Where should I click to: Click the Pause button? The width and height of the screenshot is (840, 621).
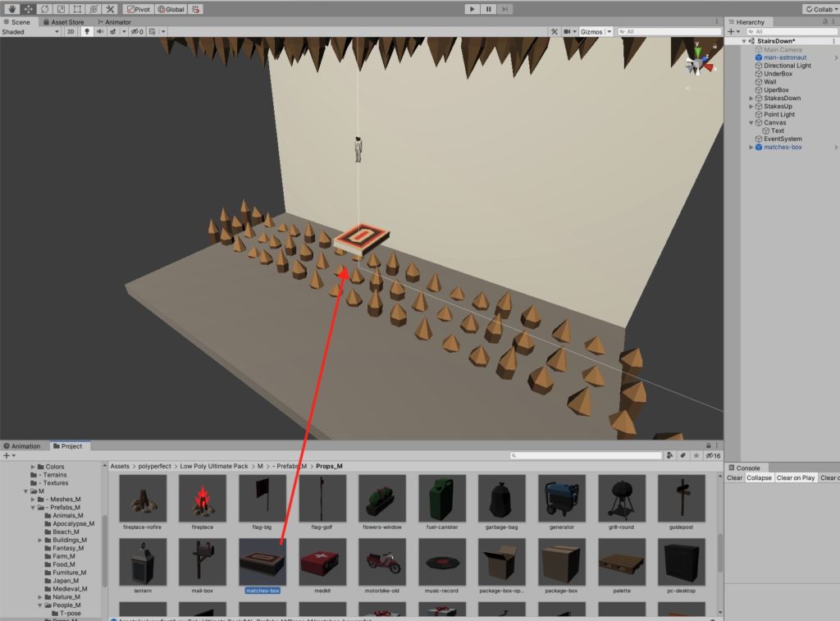489,9
